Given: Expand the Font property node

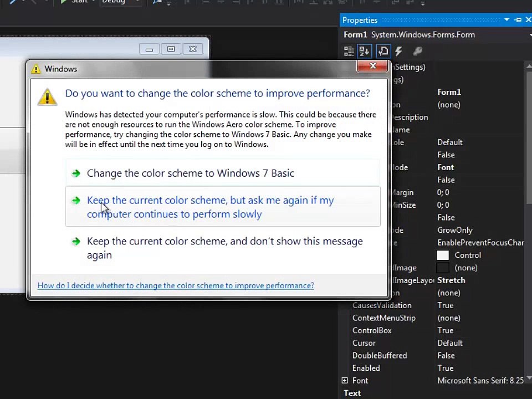Looking at the screenshot, I should [345, 380].
